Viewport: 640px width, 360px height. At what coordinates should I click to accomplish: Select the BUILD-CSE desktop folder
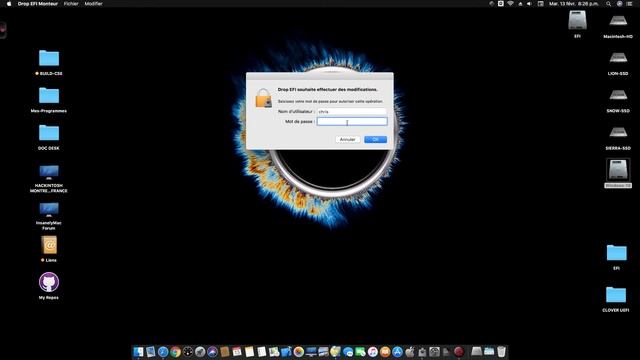click(x=49, y=58)
